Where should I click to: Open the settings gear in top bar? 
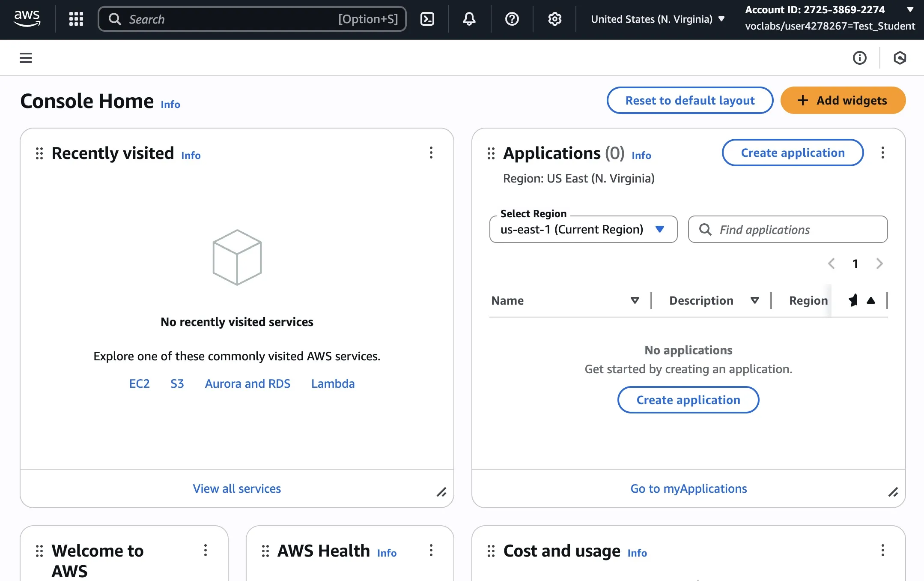point(554,19)
